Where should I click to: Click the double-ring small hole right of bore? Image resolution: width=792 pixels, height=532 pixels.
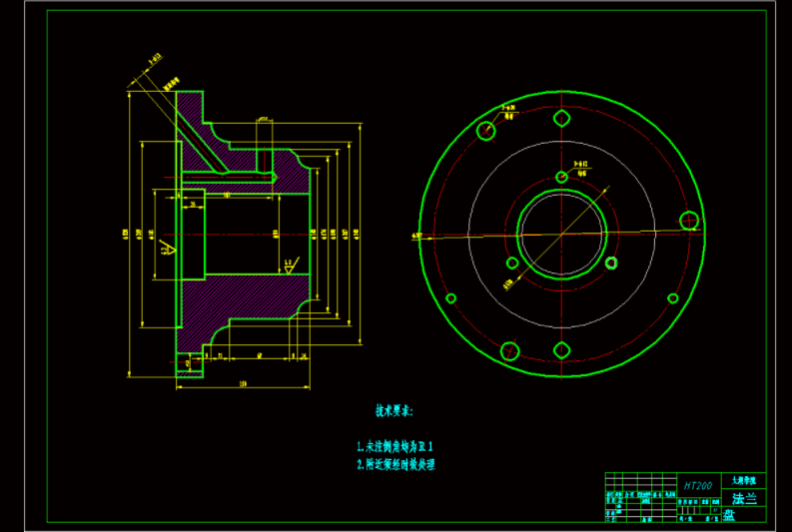pyautogui.click(x=612, y=264)
